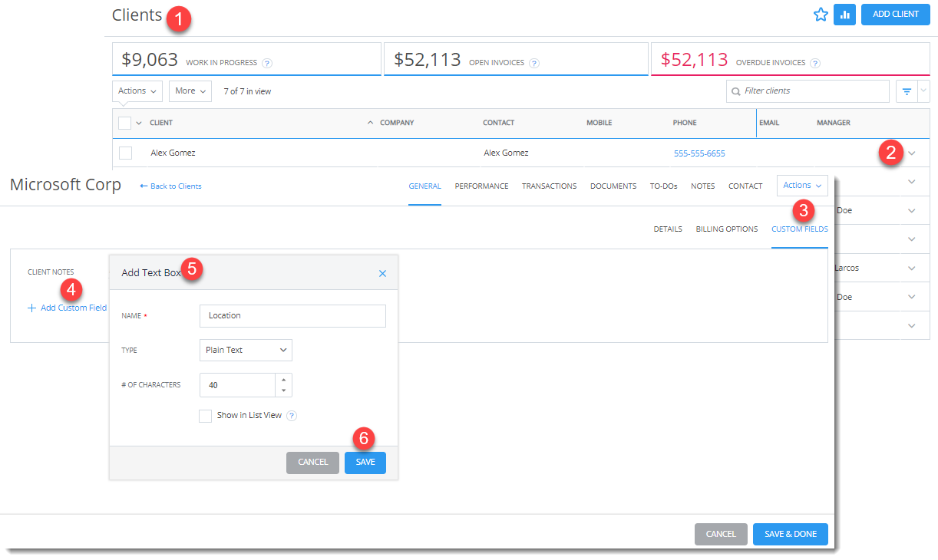Click Add Custom Field link
The height and width of the screenshot is (560, 938).
pyautogui.click(x=68, y=308)
